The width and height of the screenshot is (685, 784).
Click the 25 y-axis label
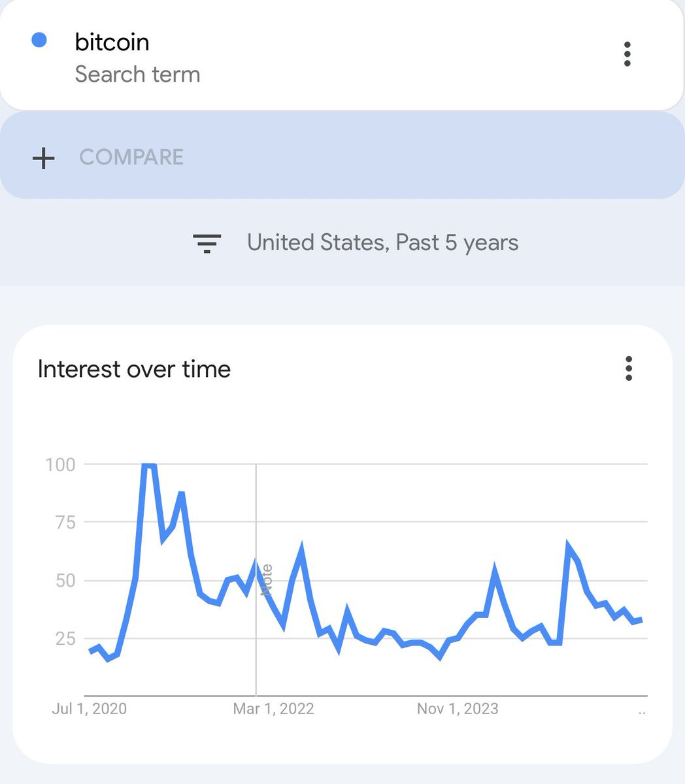[64, 638]
